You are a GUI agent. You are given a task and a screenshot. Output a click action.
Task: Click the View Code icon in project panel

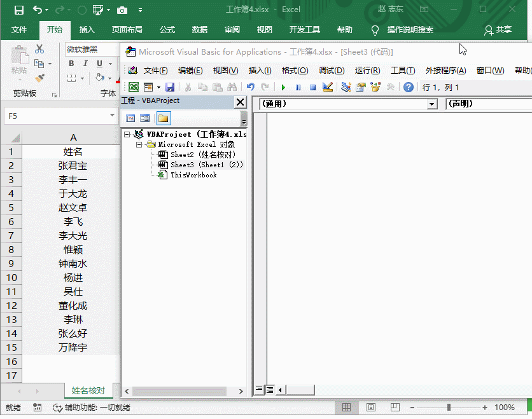[130, 118]
